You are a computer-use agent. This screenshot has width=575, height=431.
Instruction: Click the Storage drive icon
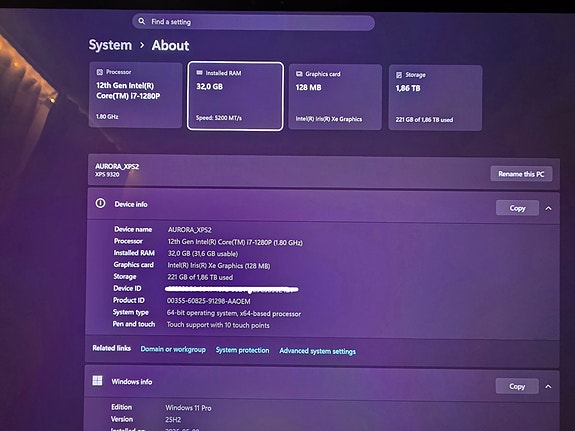[399, 75]
